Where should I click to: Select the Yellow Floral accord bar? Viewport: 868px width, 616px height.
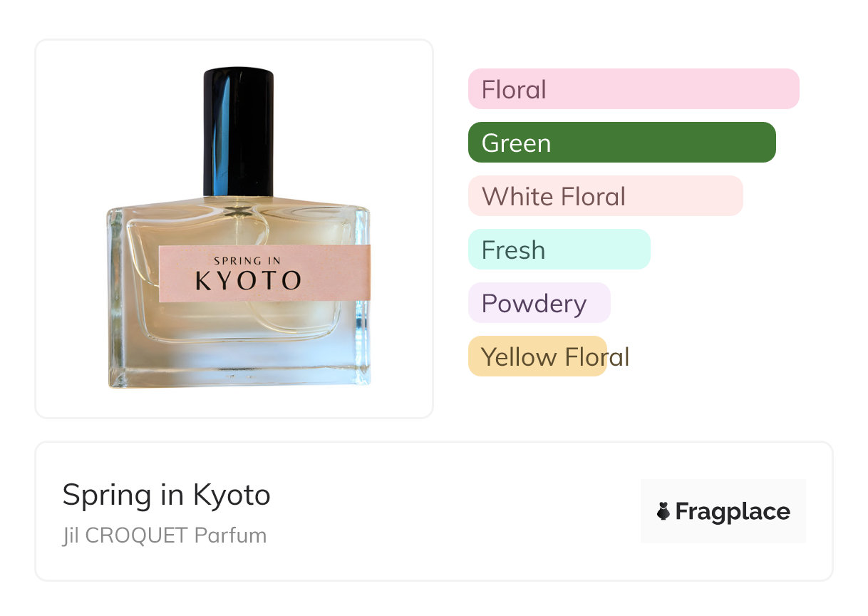coord(537,356)
